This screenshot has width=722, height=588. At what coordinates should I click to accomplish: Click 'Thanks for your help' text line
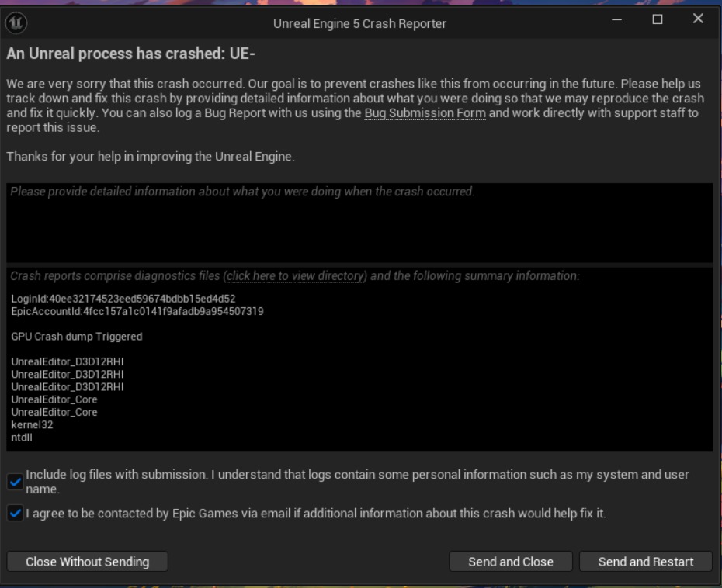click(150, 157)
